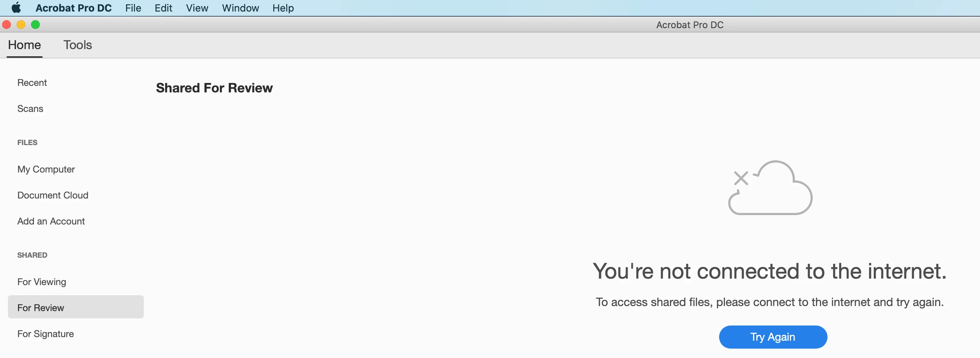Select Recent in the sidebar
This screenshot has height=358, width=980.
point(32,83)
